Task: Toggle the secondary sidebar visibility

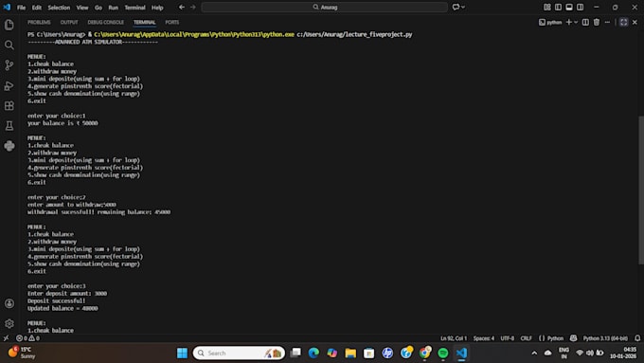Action: click(580, 7)
